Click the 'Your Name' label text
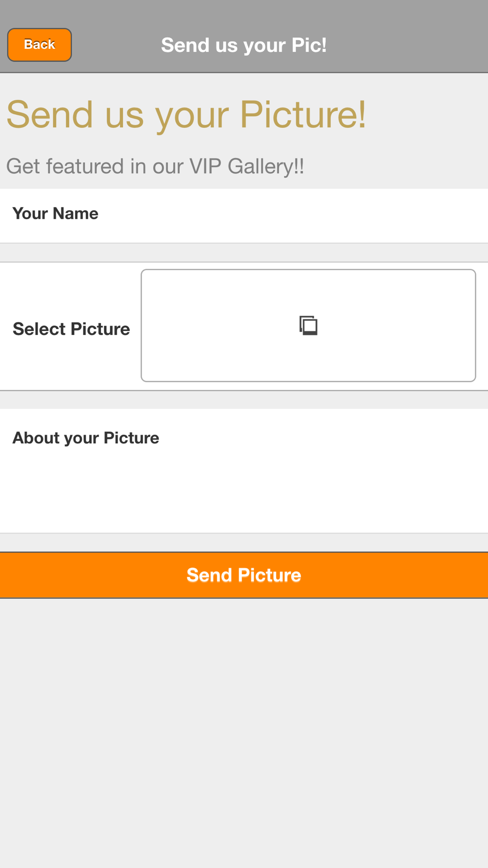 pyautogui.click(x=55, y=213)
